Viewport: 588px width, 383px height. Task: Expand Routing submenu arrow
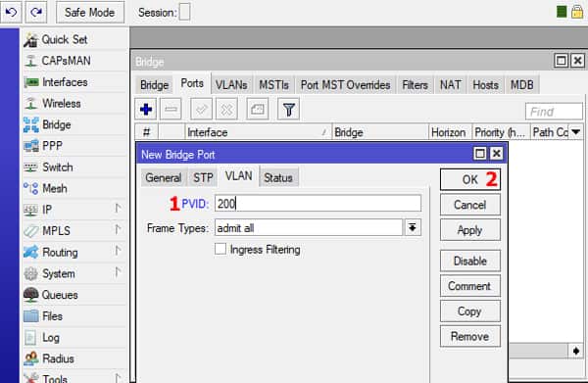tap(118, 251)
